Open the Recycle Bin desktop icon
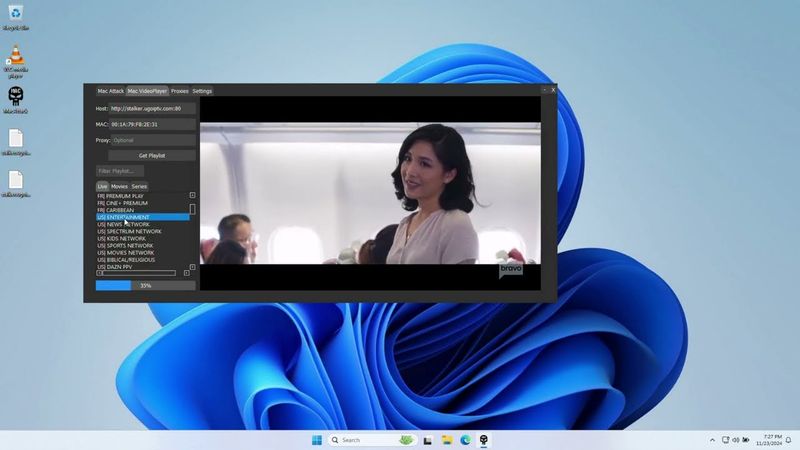The width and height of the screenshot is (800, 450). pos(15,13)
